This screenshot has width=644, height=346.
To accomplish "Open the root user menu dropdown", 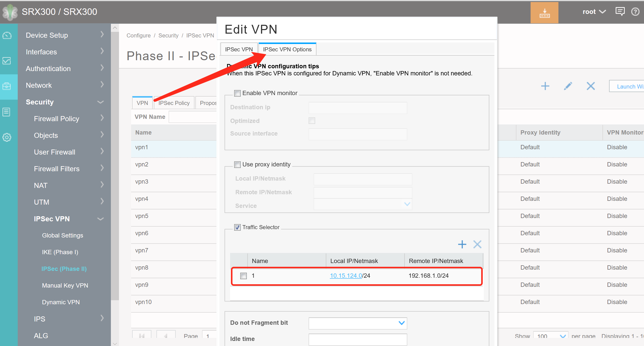I will tap(594, 12).
